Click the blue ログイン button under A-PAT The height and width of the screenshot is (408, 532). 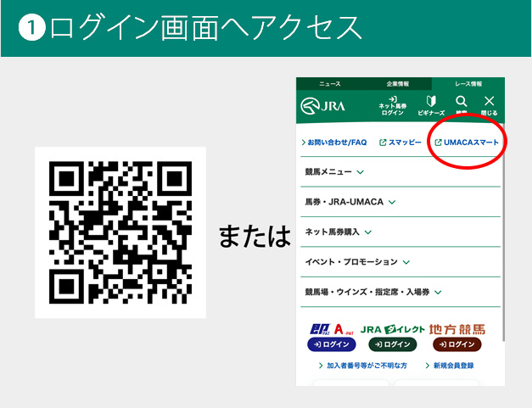[x=331, y=344]
